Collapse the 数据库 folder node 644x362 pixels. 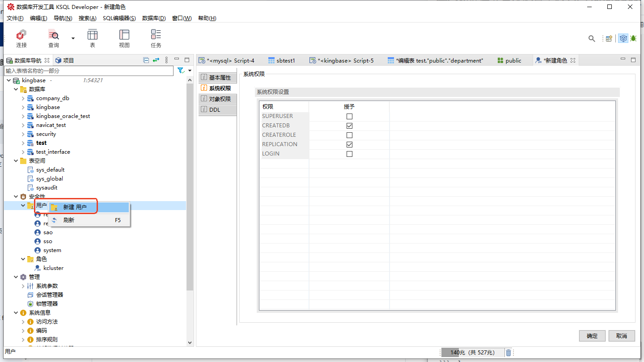[x=16, y=89]
